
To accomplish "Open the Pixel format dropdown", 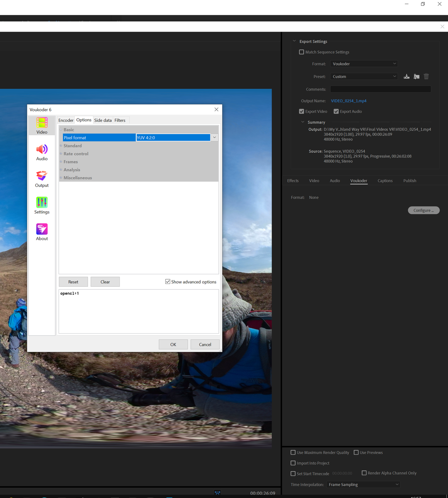I will pos(214,137).
